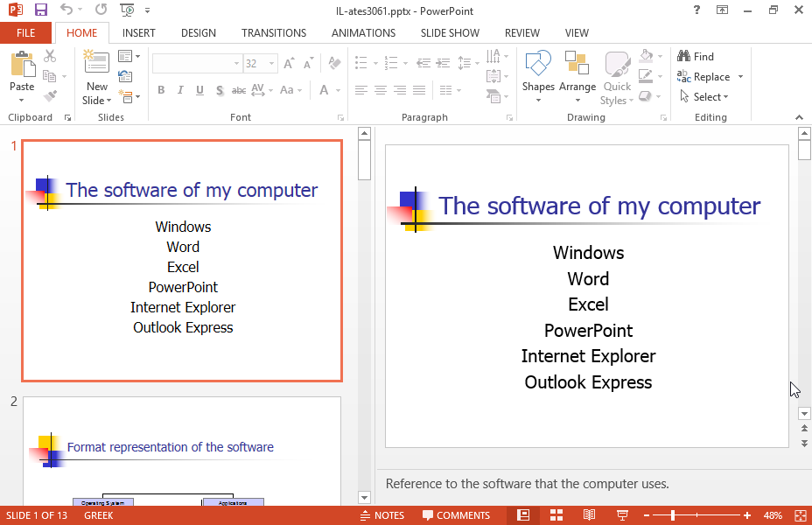Switch to the TRANSITIONS tab

273,33
